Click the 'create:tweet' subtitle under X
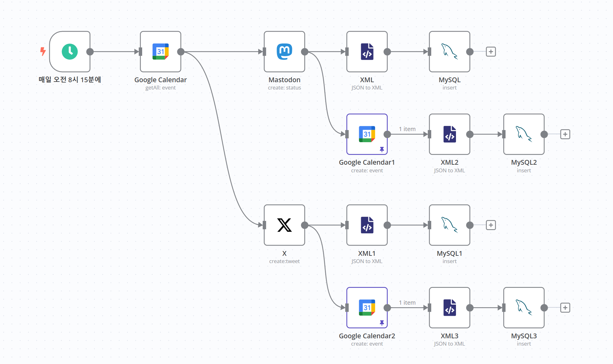 point(284,261)
